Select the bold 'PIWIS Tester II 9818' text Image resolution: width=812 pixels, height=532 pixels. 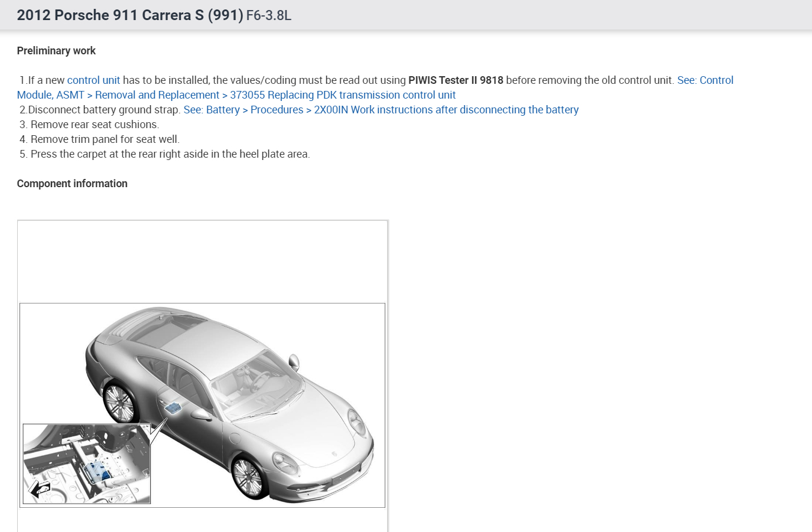click(x=456, y=80)
